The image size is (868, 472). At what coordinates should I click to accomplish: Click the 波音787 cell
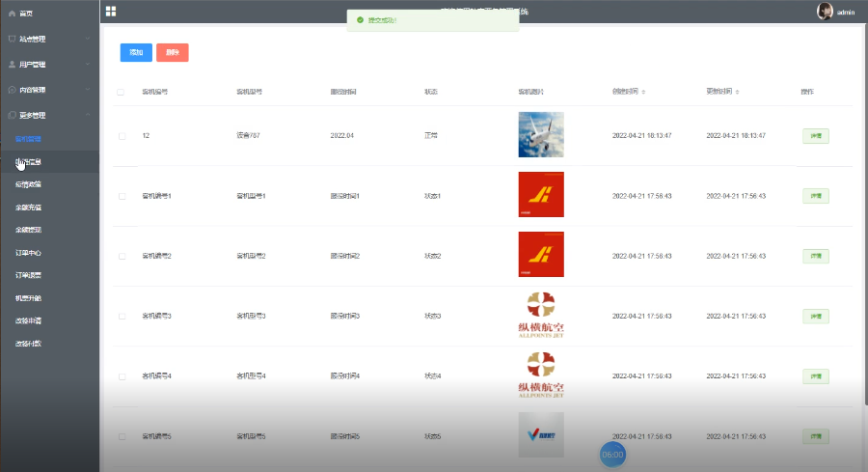[x=248, y=136]
